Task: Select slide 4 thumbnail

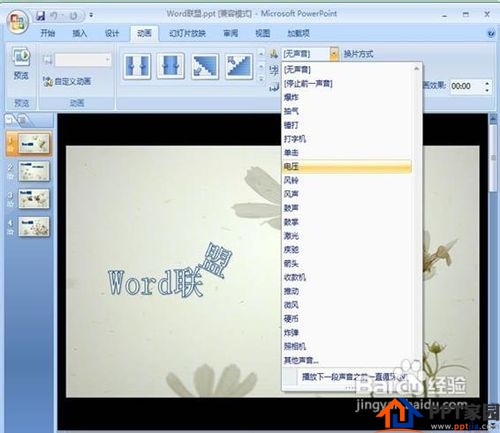Action: (x=34, y=226)
